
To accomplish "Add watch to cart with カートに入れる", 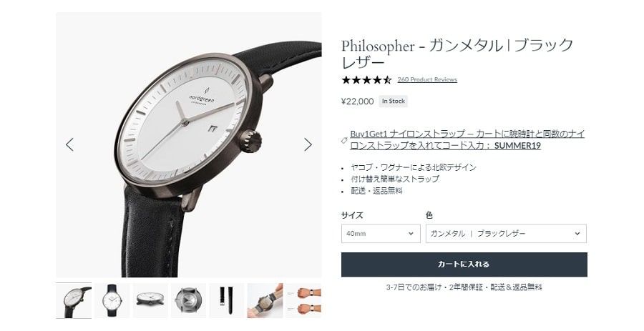I will coord(464,265).
